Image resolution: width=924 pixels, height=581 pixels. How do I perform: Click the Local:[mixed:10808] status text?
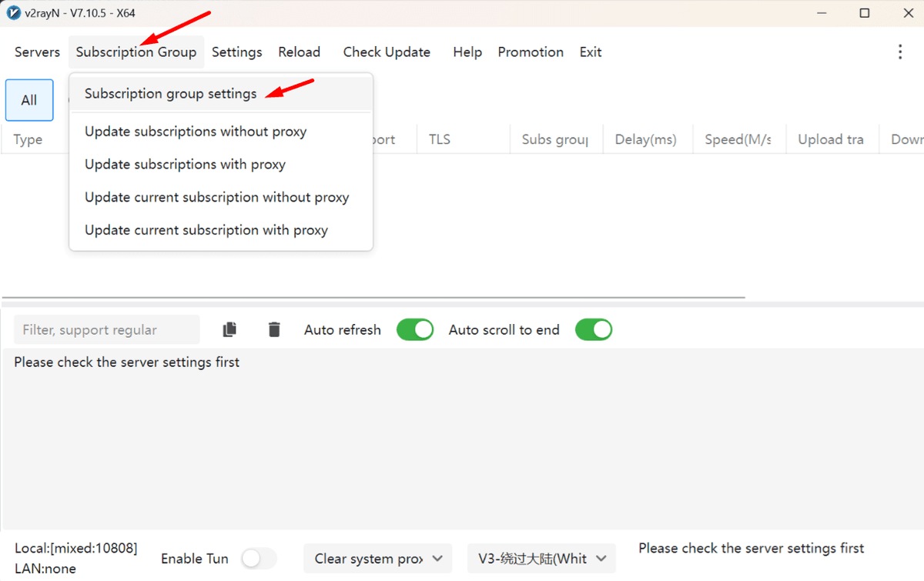click(76, 548)
